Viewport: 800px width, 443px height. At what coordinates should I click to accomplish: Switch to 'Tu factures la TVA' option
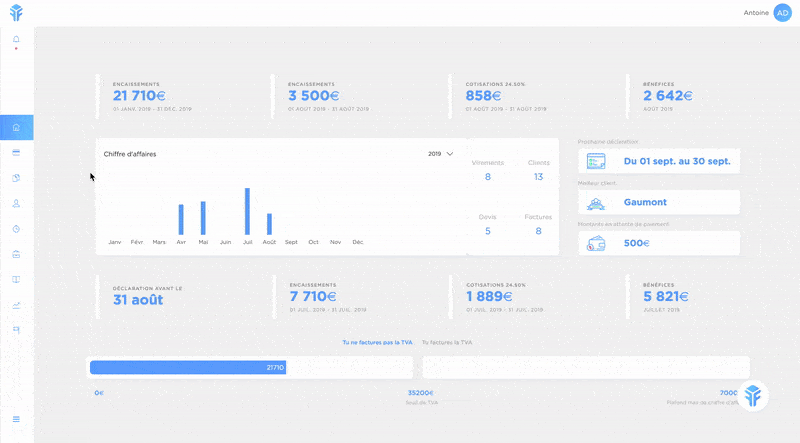447,342
